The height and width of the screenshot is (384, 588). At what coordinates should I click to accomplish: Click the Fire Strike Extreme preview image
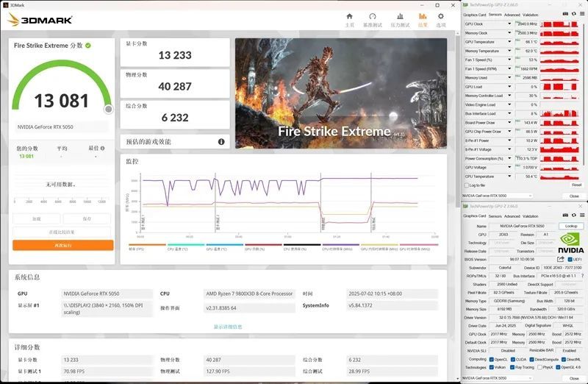pos(341,93)
